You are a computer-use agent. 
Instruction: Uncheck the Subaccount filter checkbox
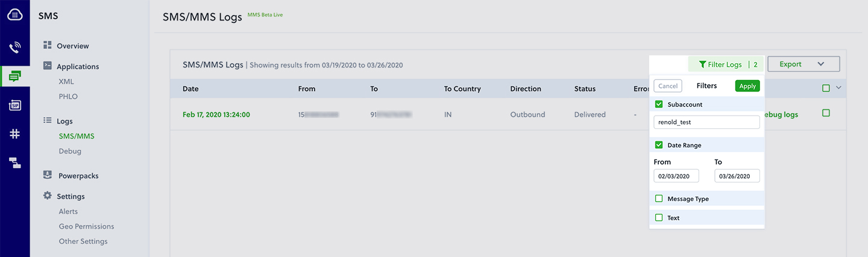[659, 104]
